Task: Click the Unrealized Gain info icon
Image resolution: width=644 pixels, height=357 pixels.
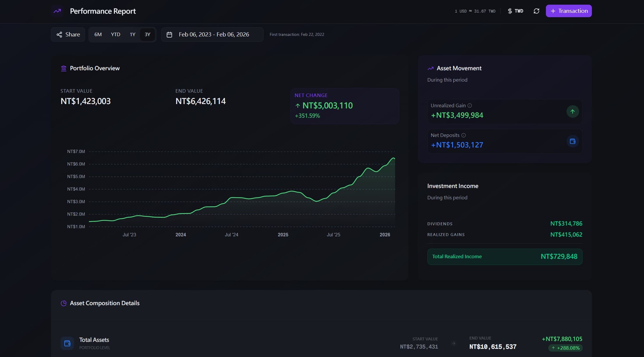Action: (x=470, y=105)
